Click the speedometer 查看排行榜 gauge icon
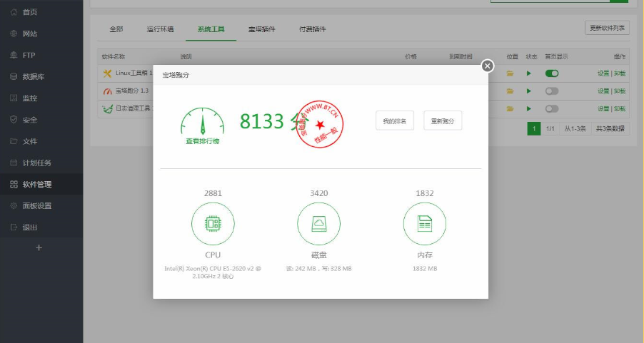This screenshot has height=343, width=644. [x=203, y=121]
